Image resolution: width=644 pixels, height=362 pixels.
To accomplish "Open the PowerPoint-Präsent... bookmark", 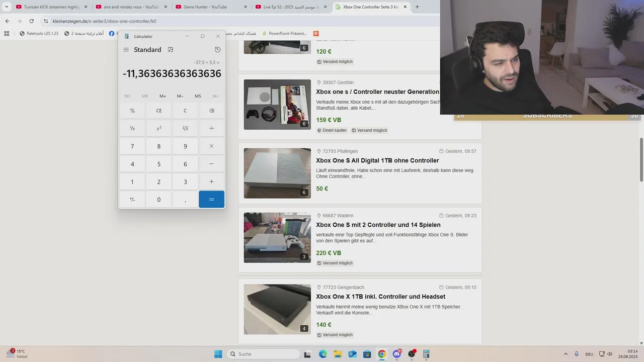I will [284, 34].
